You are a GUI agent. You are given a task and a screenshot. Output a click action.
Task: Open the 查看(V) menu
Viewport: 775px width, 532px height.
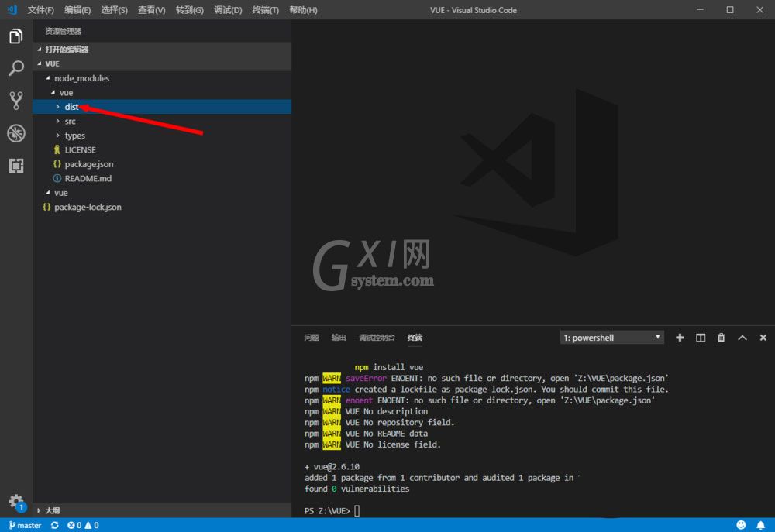151,10
